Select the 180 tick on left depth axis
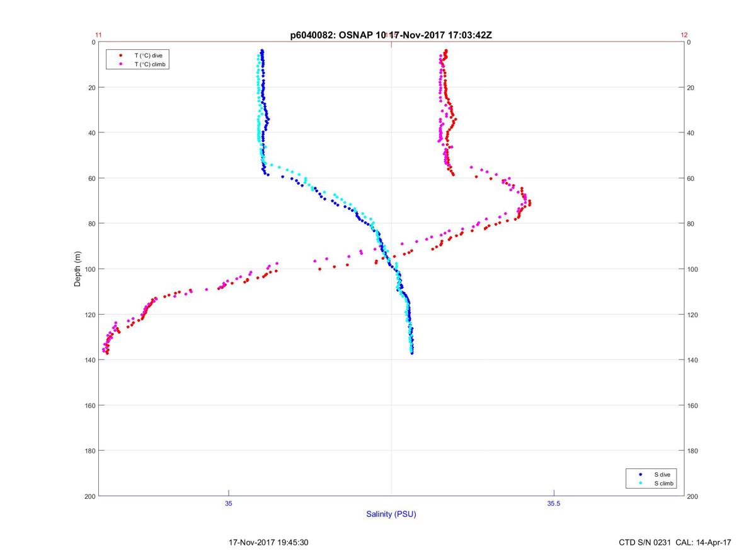 click(x=90, y=451)
